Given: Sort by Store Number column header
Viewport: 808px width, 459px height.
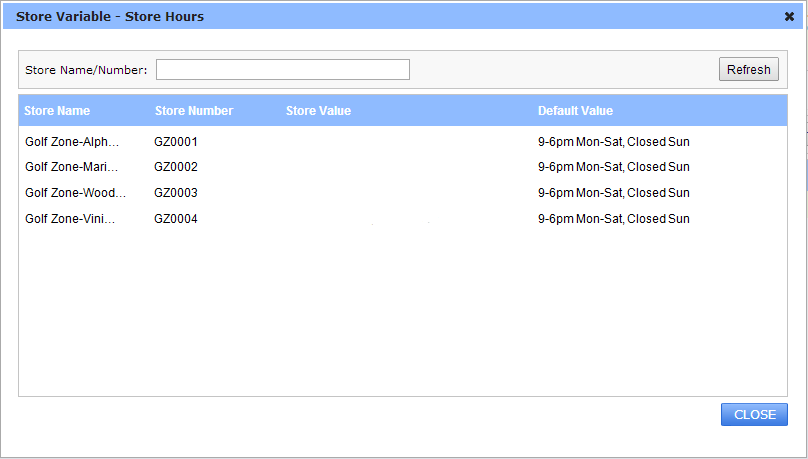Looking at the screenshot, I should click(x=194, y=111).
